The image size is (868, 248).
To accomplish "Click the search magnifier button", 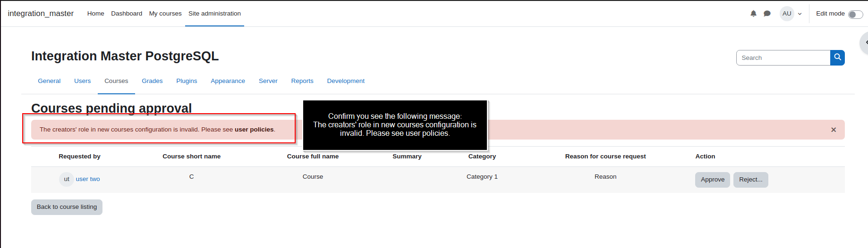I will (x=837, y=58).
